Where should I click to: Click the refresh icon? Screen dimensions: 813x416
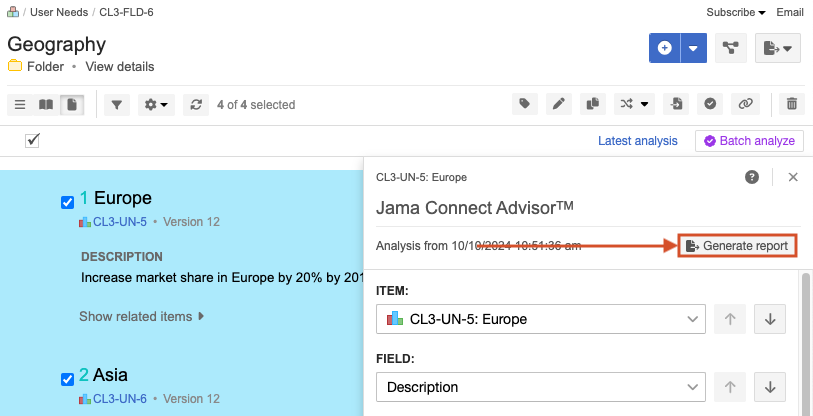pos(196,105)
